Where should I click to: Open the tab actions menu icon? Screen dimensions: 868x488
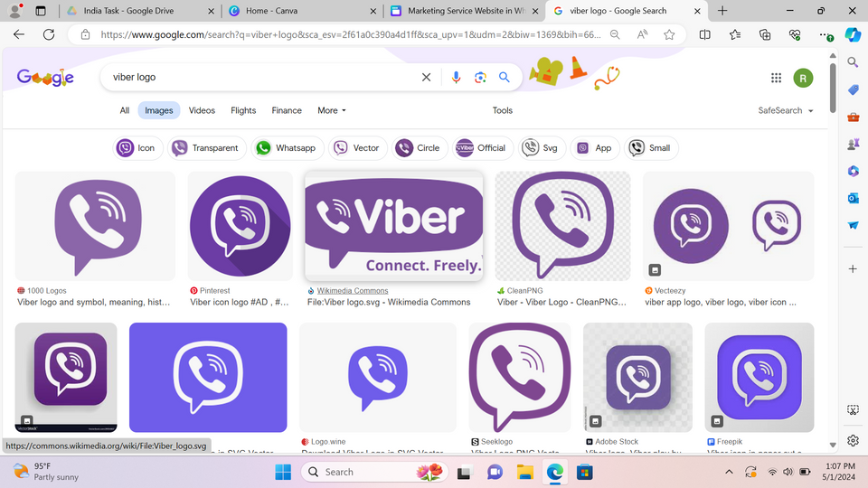click(41, 11)
